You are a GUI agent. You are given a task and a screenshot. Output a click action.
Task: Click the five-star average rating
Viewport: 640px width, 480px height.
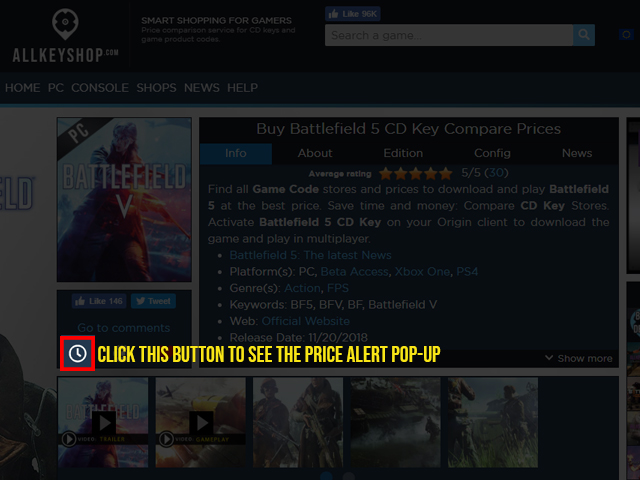point(415,173)
